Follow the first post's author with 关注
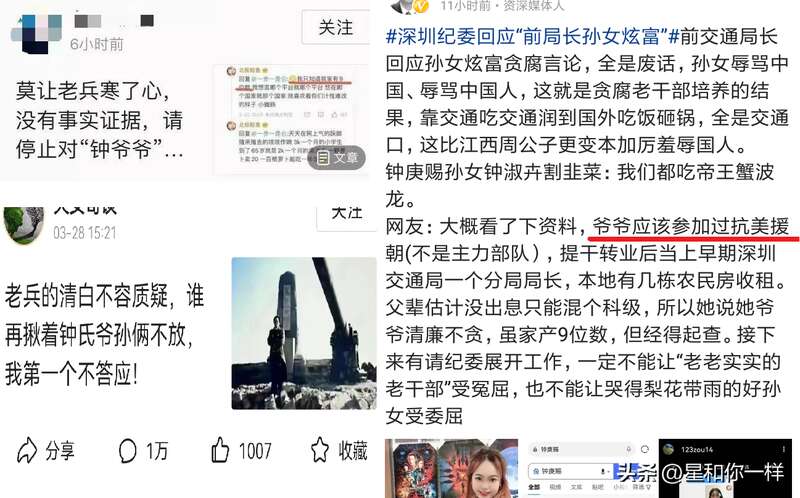The width and height of the screenshot is (800, 498). pyautogui.click(x=335, y=28)
